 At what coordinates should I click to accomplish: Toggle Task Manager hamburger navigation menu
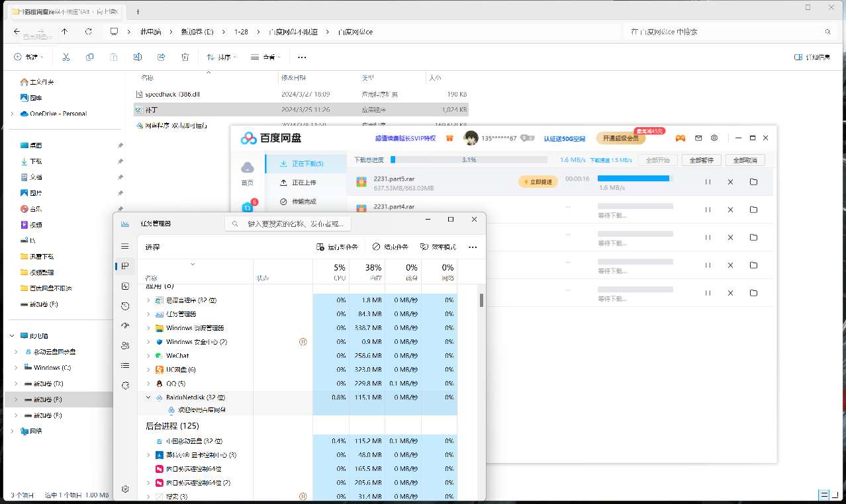pos(125,246)
